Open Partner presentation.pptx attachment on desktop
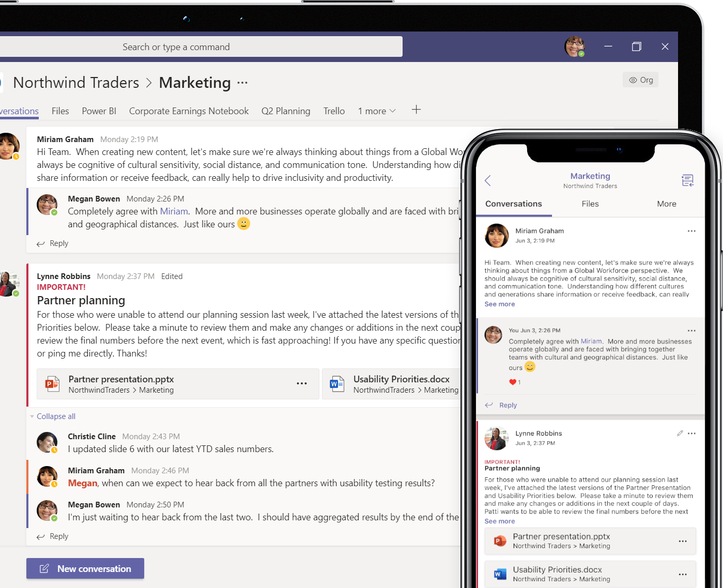Screen dimensions: 723x588 click(x=178, y=384)
